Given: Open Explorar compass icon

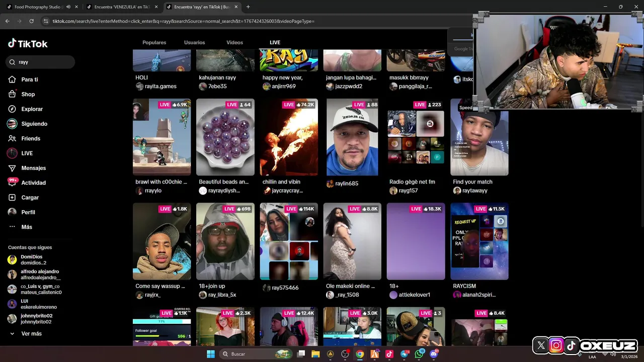Looking at the screenshot, I should pos(12,109).
